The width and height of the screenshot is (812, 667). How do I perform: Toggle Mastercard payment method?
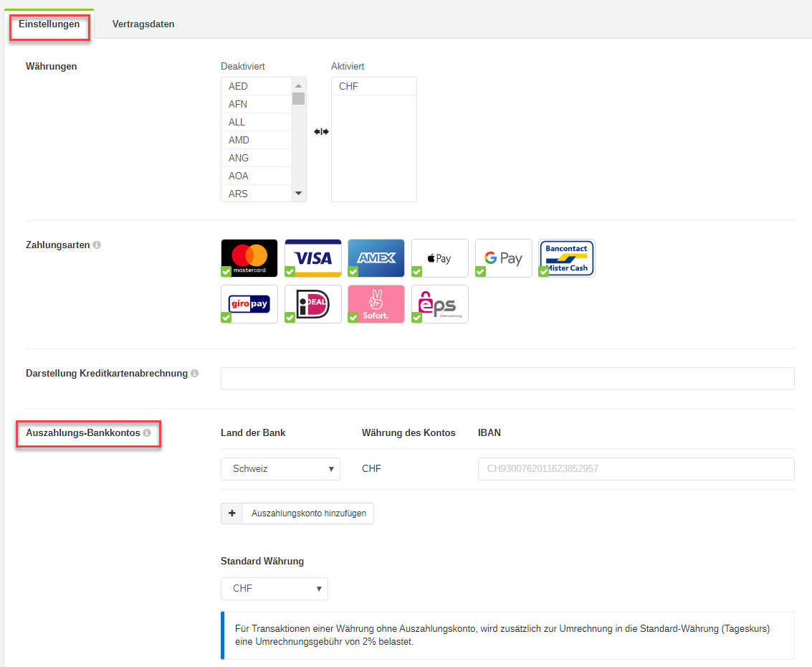pos(249,258)
